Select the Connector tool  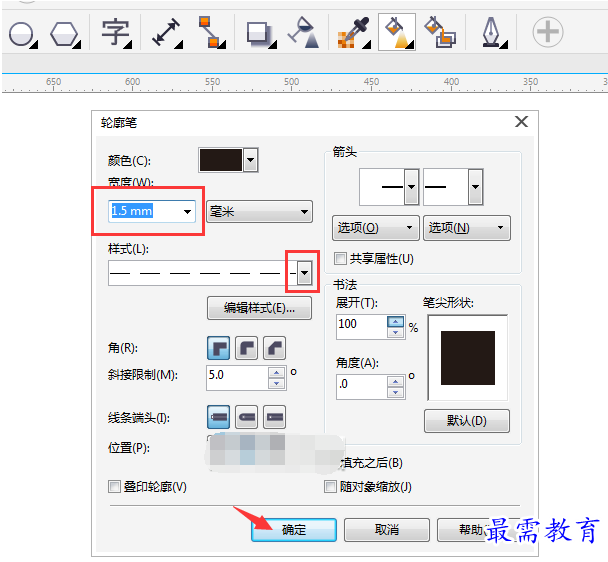(x=211, y=32)
